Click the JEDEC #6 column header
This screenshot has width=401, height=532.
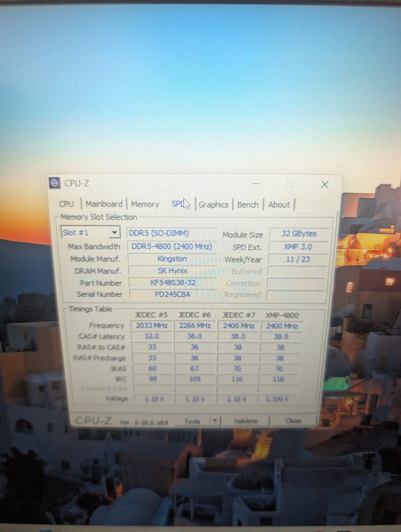click(195, 315)
